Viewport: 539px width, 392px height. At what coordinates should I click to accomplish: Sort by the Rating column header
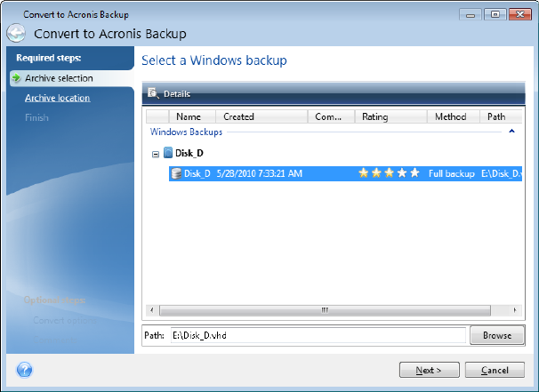pos(390,116)
